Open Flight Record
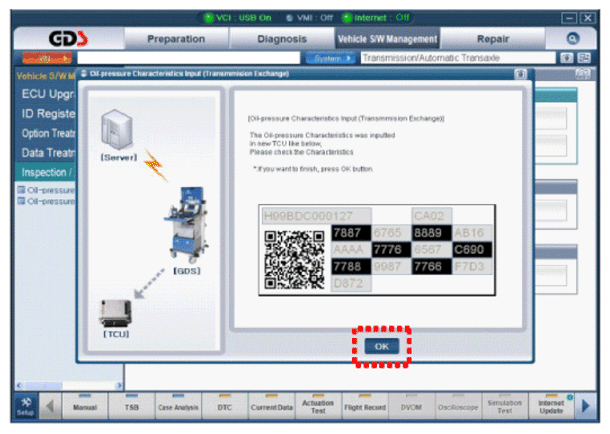The height and width of the screenshot is (434, 610). click(365, 406)
